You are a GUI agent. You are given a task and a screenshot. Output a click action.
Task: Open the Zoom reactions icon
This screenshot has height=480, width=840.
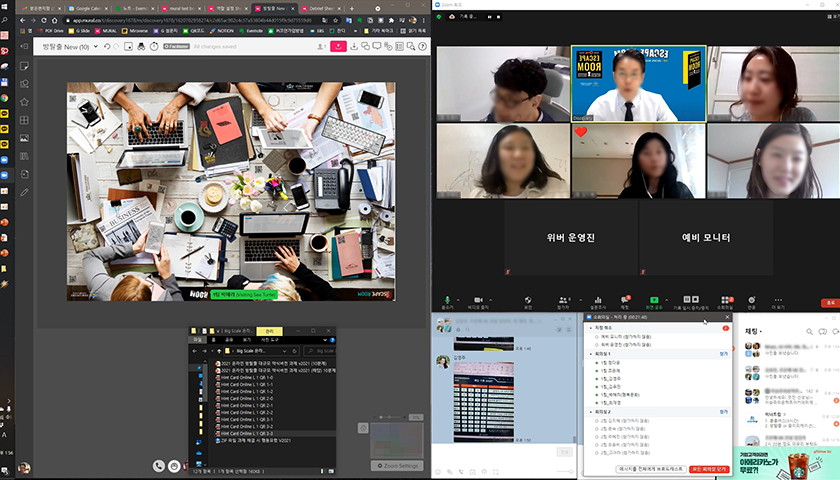[752, 300]
